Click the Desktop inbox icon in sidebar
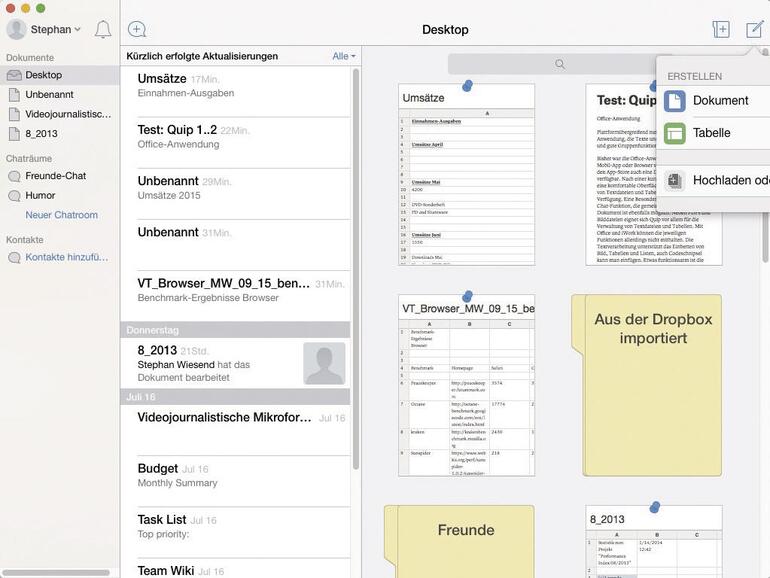The width and height of the screenshot is (770, 578). [14, 75]
